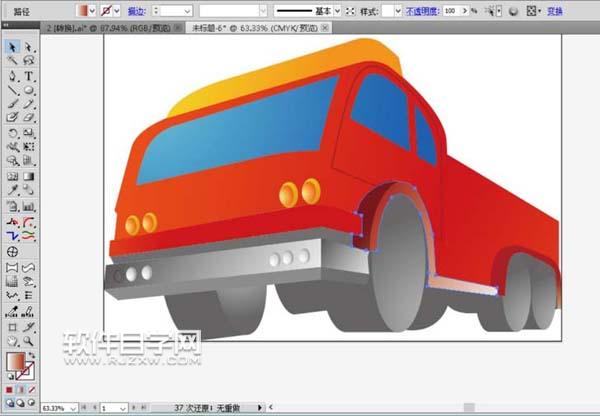Click the 描边 stroke panel link

[x=137, y=11]
